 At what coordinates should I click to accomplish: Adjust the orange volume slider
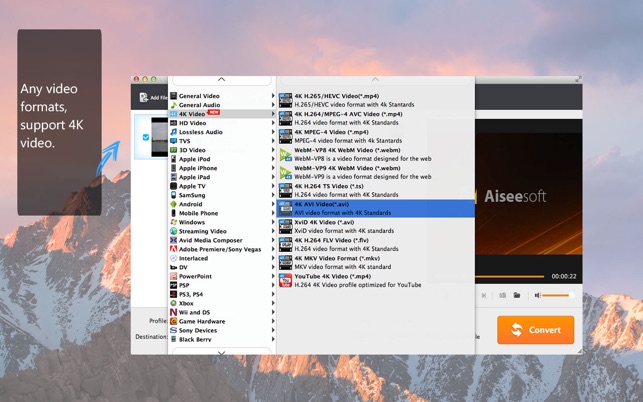pos(558,295)
